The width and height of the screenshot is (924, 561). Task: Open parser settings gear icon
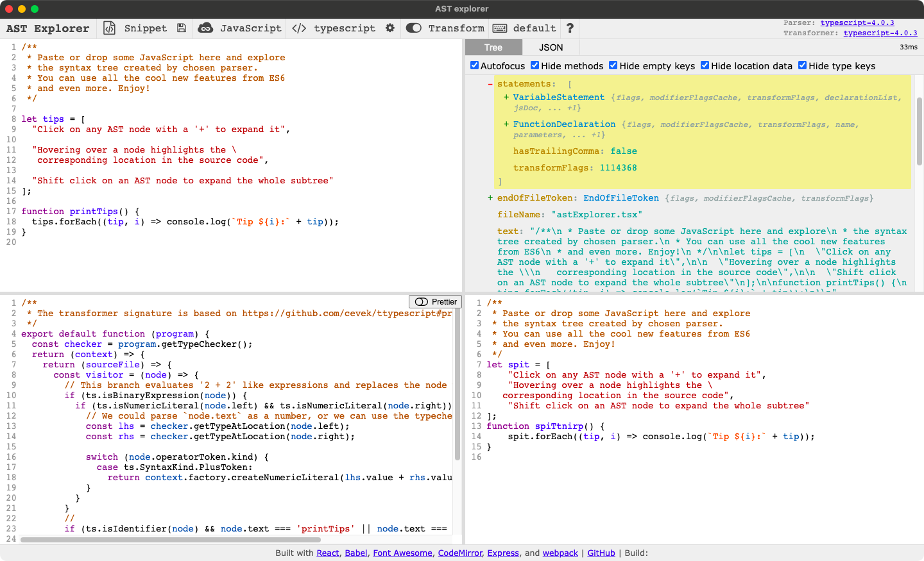(390, 28)
